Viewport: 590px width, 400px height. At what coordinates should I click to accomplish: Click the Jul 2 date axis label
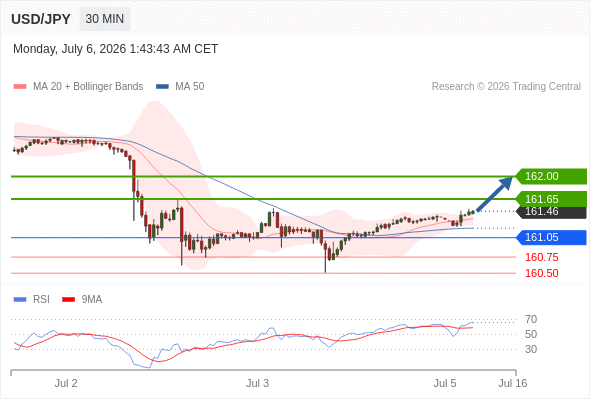click(66, 383)
